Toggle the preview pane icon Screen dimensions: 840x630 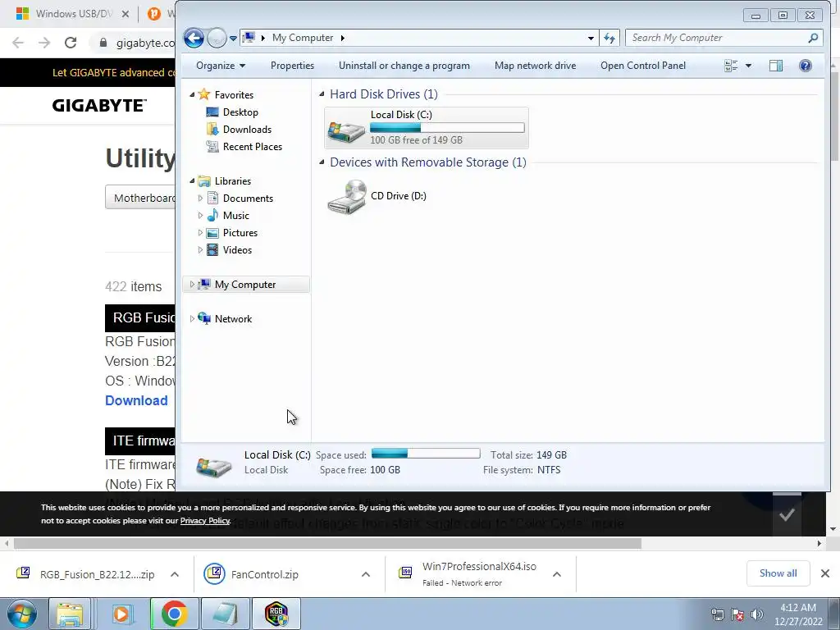[776, 66]
